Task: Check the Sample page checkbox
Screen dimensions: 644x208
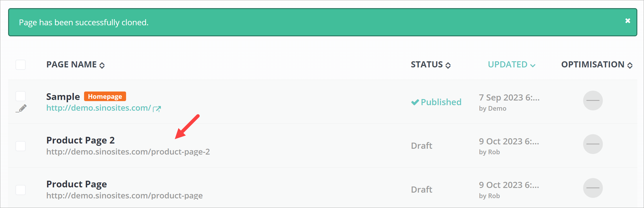Action: coord(21,96)
